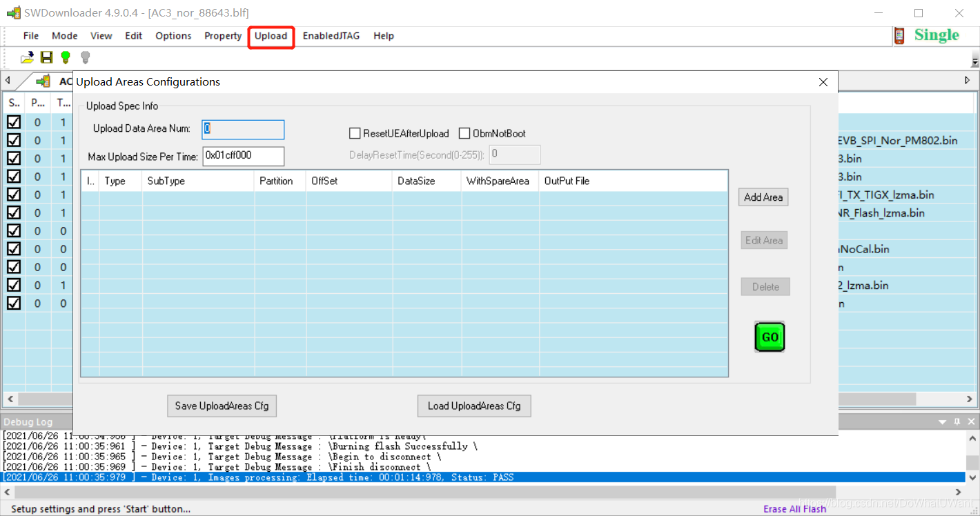Click the WithSpareArea column header

tap(500, 181)
